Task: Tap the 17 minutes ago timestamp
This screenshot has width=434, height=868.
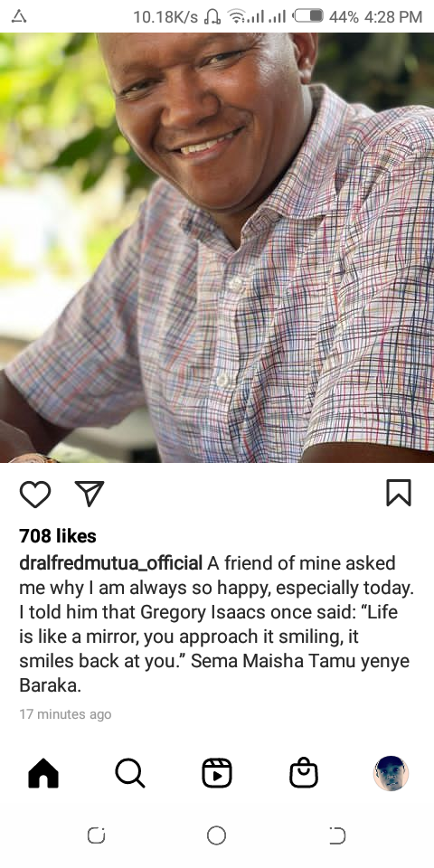Action: [65, 714]
